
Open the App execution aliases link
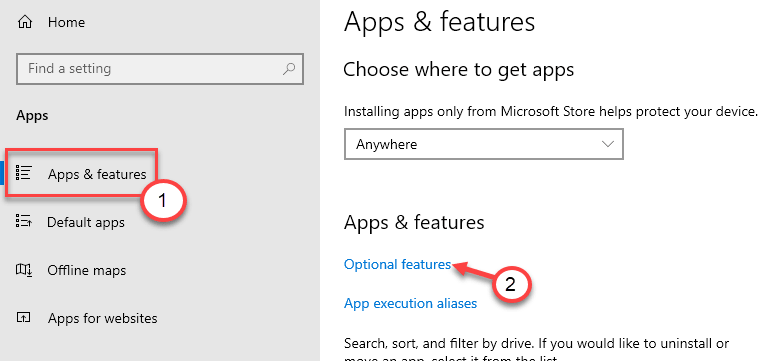(411, 303)
